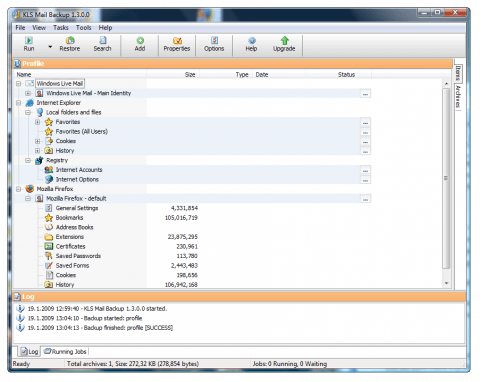The height and width of the screenshot is (382, 480).
Task: Open the Tools menu
Action: 83,28
